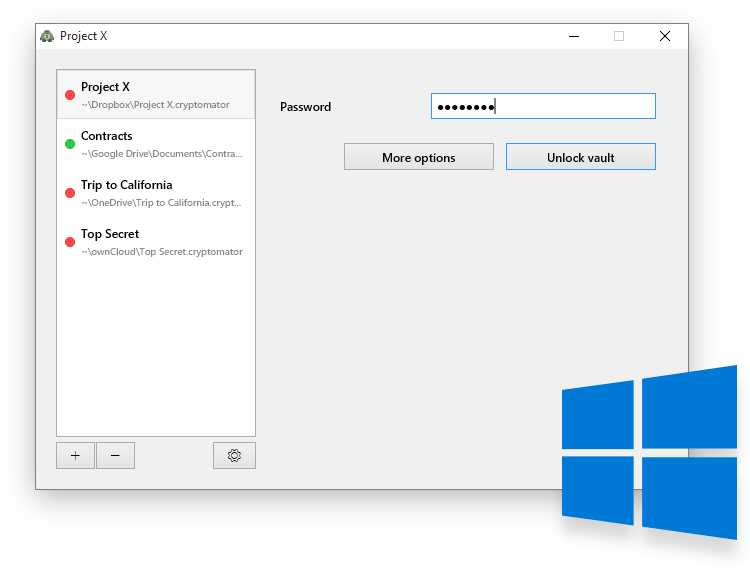Image resolution: width=750 pixels, height=572 pixels.
Task: Click the ~\Dropbox\Project X.cryptomator path text
Action: coord(155,105)
